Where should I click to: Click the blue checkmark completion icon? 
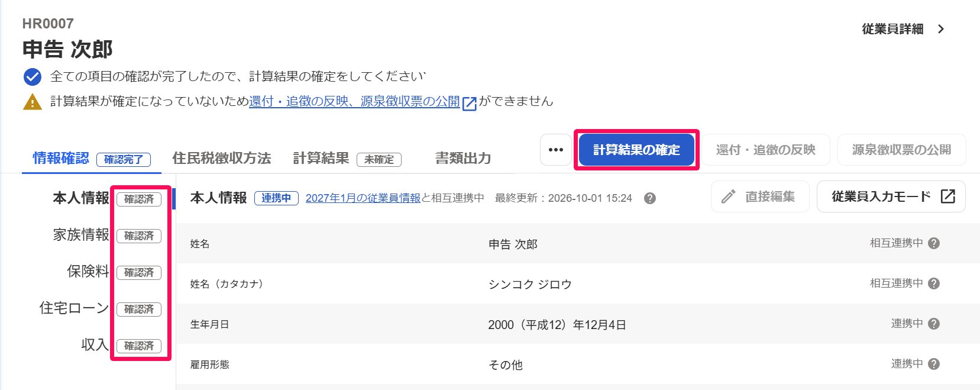[x=32, y=77]
